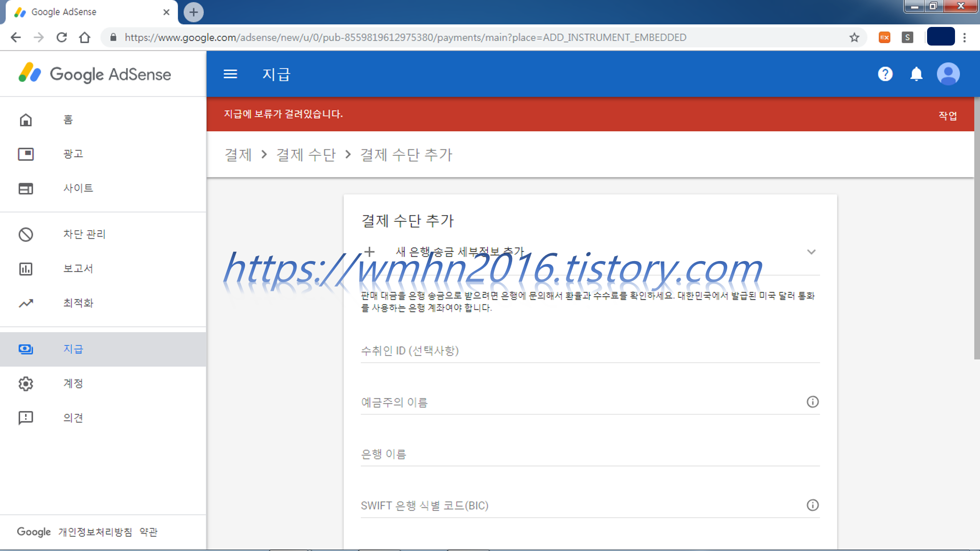This screenshot has height=551, width=980.
Task: Click the Google AdSense logo
Action: [95, 74]
